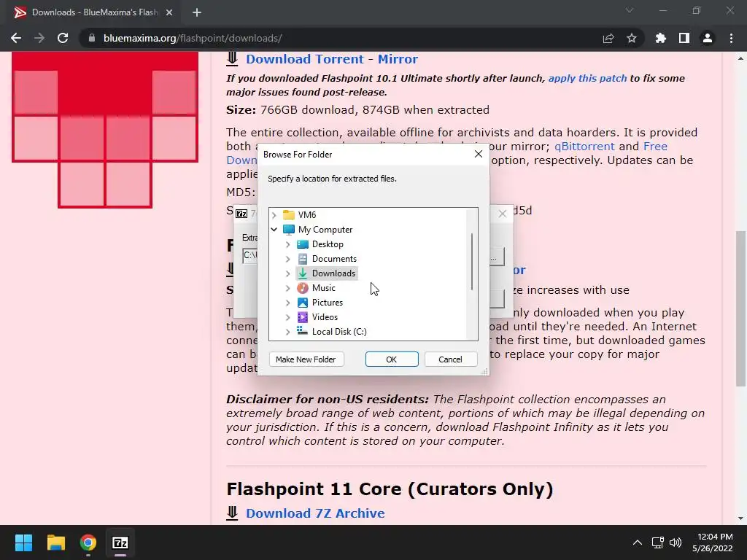Click the Windows Start button

[x=23, y=542]
